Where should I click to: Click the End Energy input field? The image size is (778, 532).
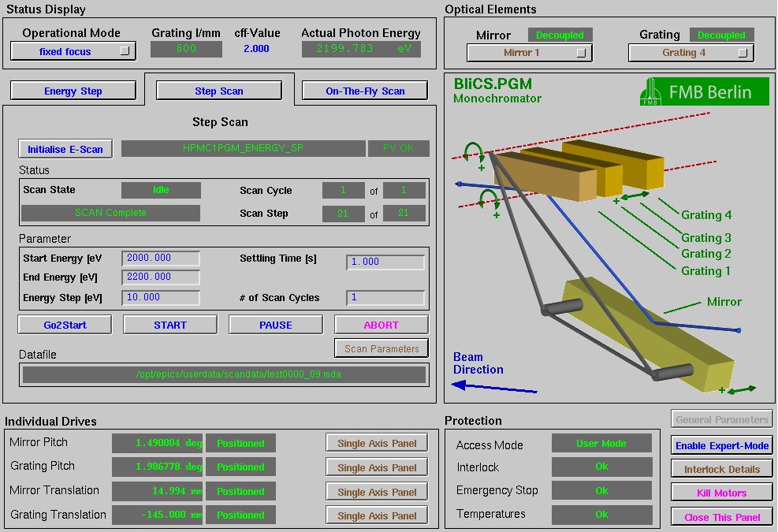(x=161, y=277)
